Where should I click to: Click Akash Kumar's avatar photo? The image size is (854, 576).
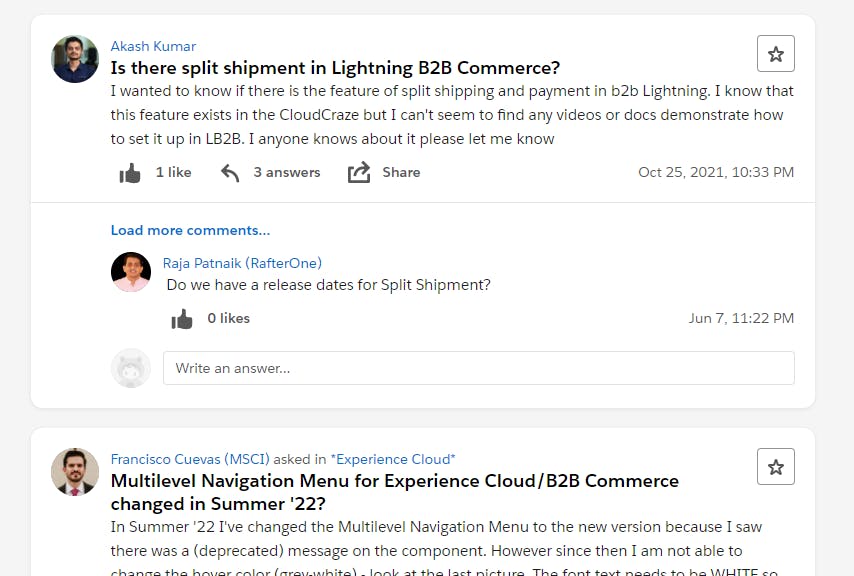pos(75,59)
